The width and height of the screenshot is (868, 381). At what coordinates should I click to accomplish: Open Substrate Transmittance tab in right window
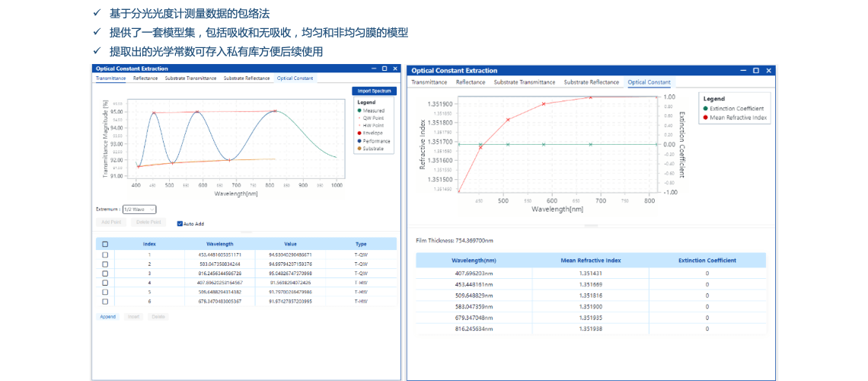(524, 82)
